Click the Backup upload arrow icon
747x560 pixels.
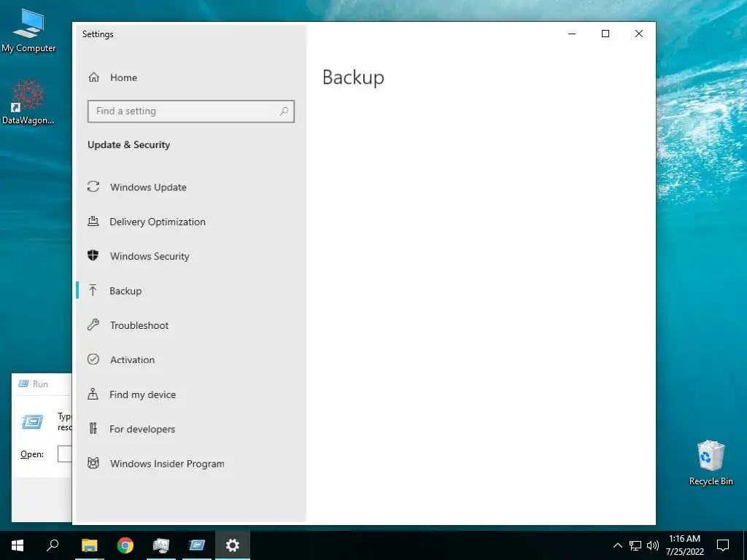click(x=93, y=290)
